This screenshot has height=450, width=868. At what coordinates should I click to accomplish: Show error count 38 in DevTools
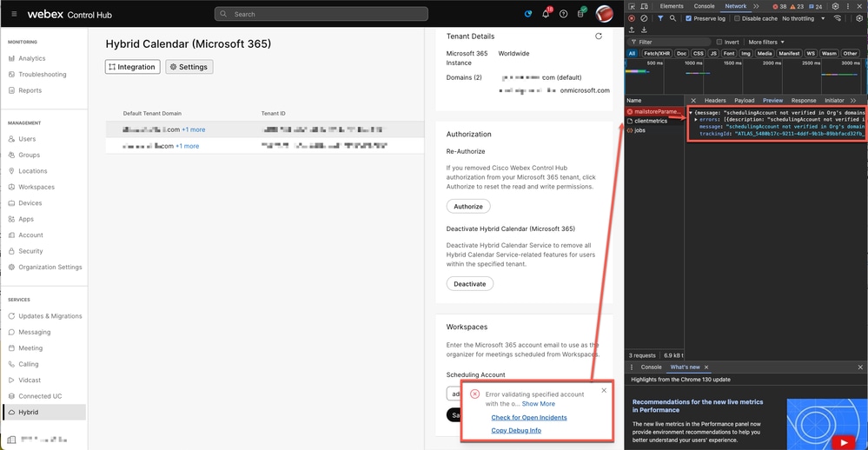[x=779, y=7]
